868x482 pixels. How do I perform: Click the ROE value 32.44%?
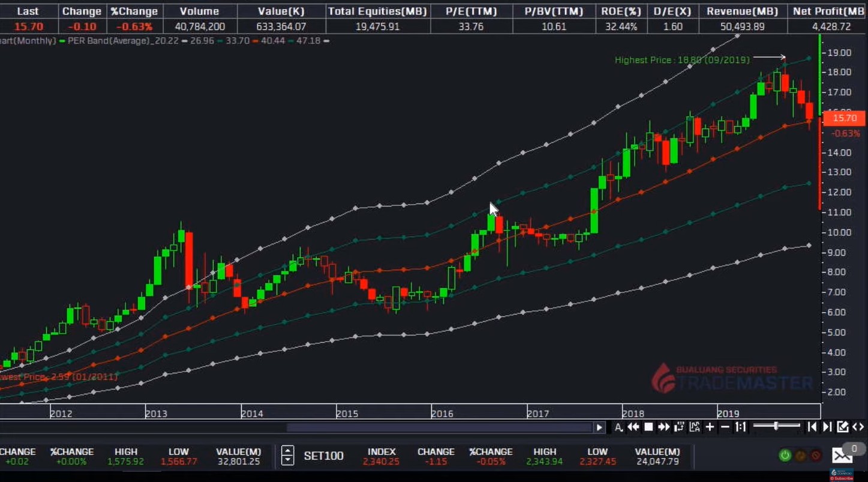pos(621,26)
